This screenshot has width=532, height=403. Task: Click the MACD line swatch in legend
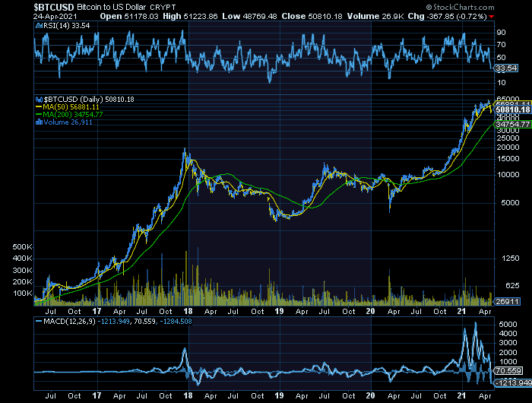point(39,321)
